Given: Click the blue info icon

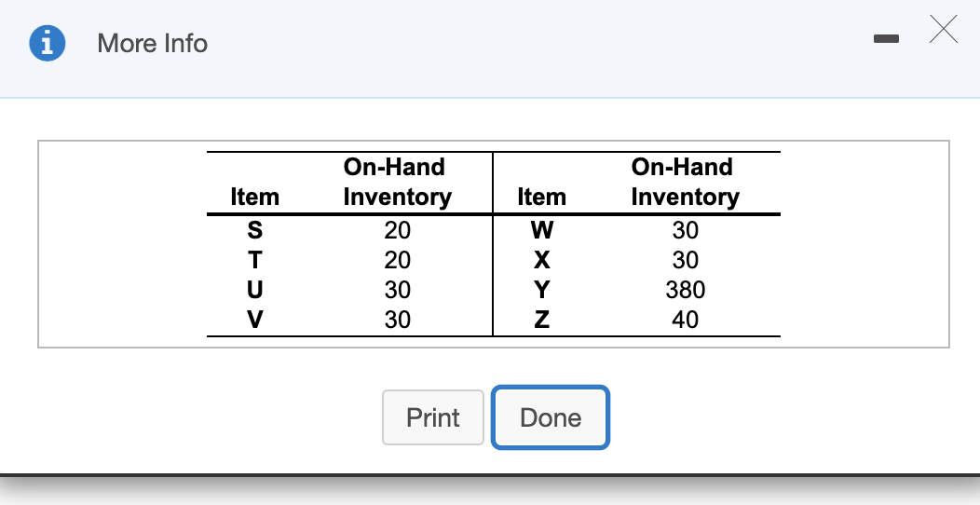Looking at the screenshot, I should coord(48,43).
